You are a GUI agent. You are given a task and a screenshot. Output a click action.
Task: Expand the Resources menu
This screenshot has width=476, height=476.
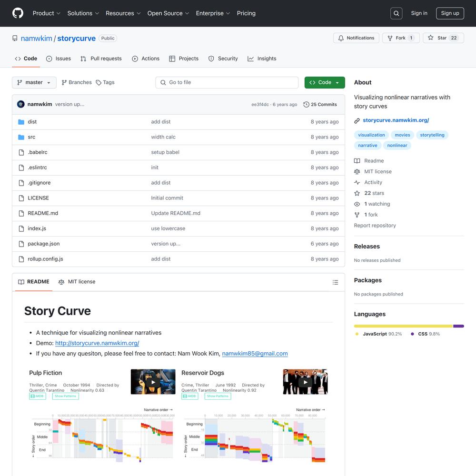pos(123,13)
